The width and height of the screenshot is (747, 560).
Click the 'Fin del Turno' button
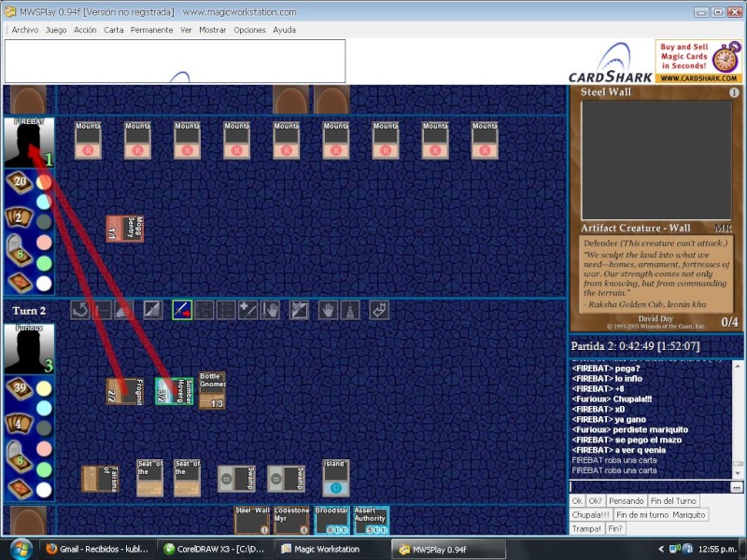pyautogui.click(x=673, y=501)
